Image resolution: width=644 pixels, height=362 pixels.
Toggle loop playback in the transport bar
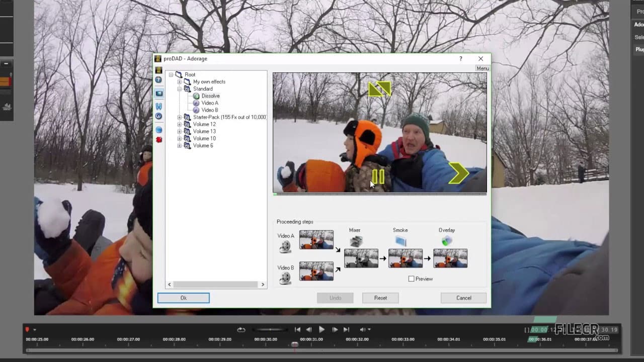(240, 329)
